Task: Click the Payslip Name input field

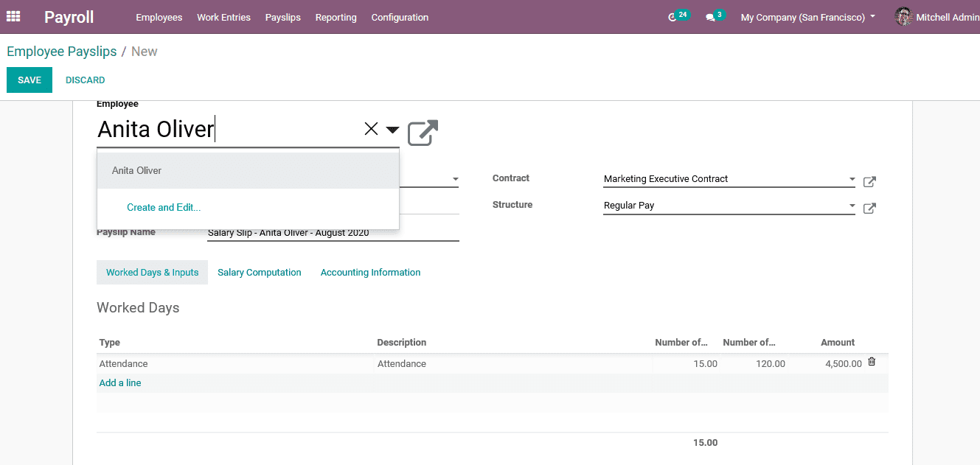Action: 333,233
